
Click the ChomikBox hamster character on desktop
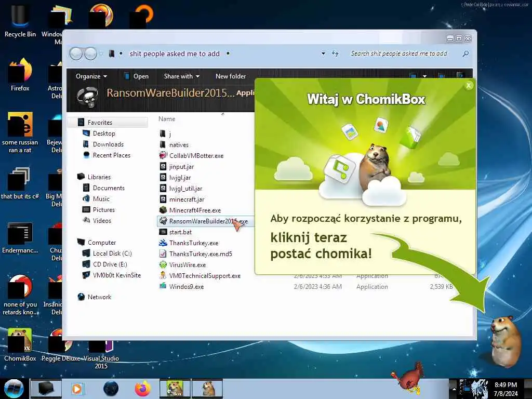pyautogui.click(x=506, y=341)
